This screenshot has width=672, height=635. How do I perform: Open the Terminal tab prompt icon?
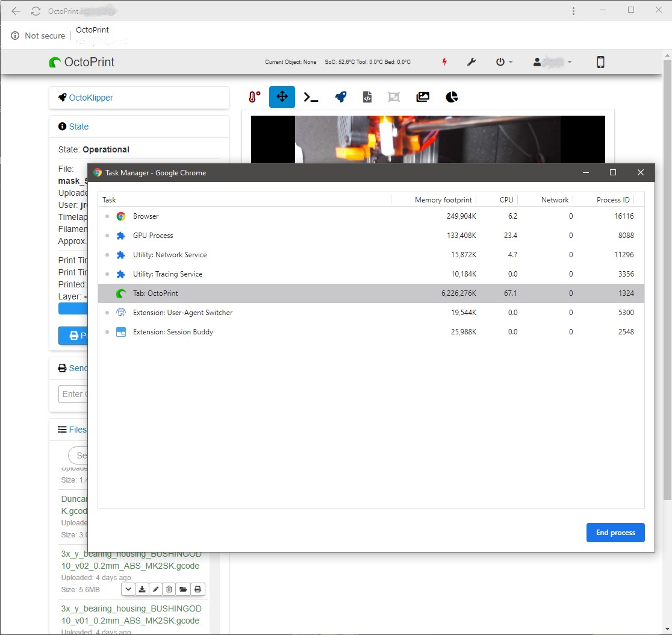311,98
